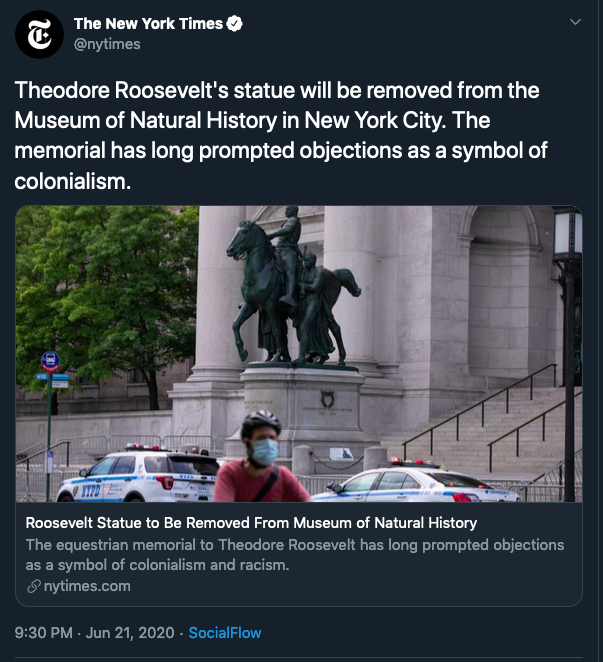Viewport: 603px width, 662px height.
Task: Click the bronze equestrian statue in photo
Action: 291,287
